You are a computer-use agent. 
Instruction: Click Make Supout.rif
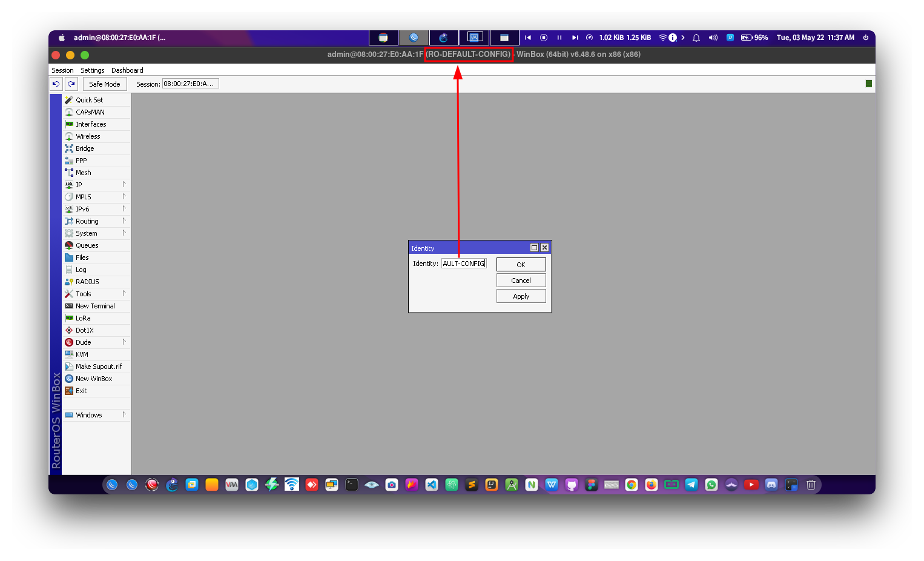point(98,366)
